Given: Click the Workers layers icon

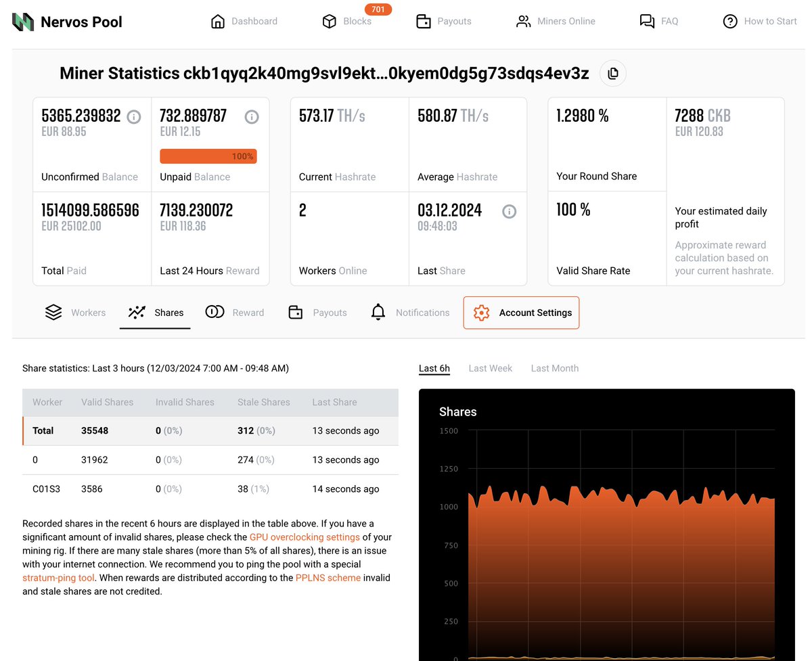Looking at the screenshot, I should click(x=53, y=313).
